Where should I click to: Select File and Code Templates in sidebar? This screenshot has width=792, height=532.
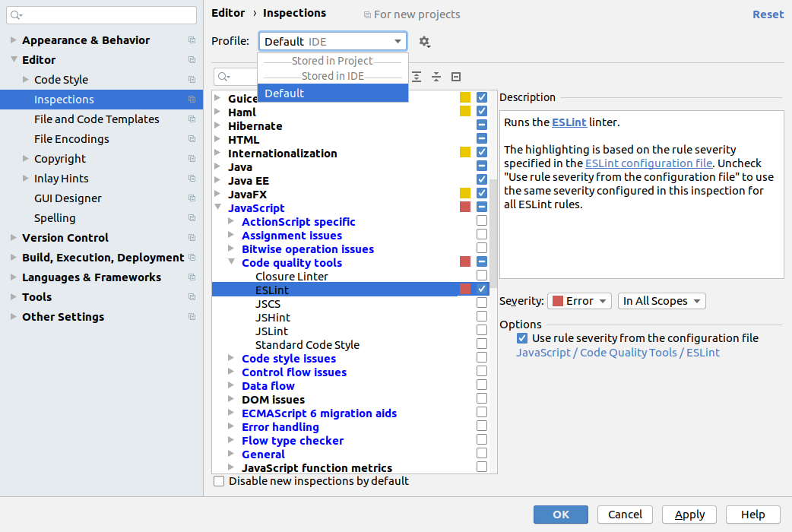[x=97, y=119]
